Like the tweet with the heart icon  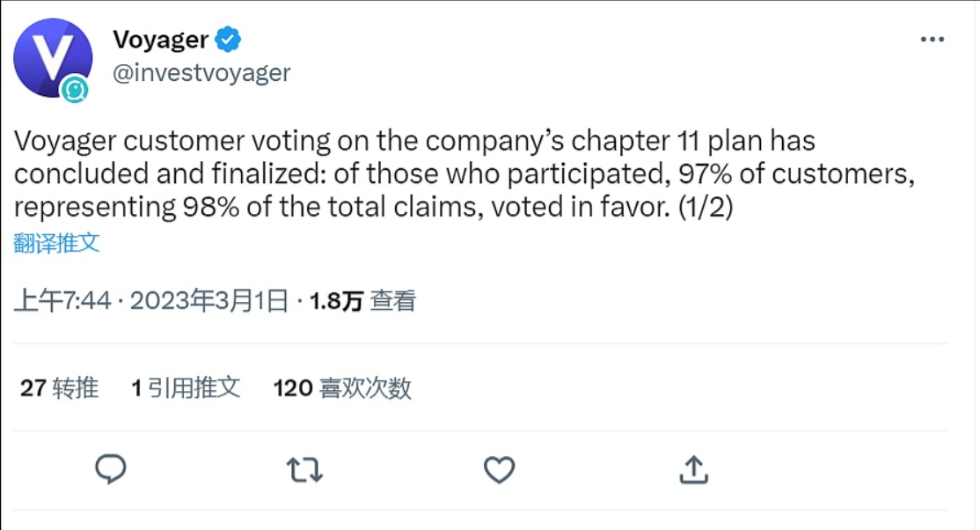point(499,469)
